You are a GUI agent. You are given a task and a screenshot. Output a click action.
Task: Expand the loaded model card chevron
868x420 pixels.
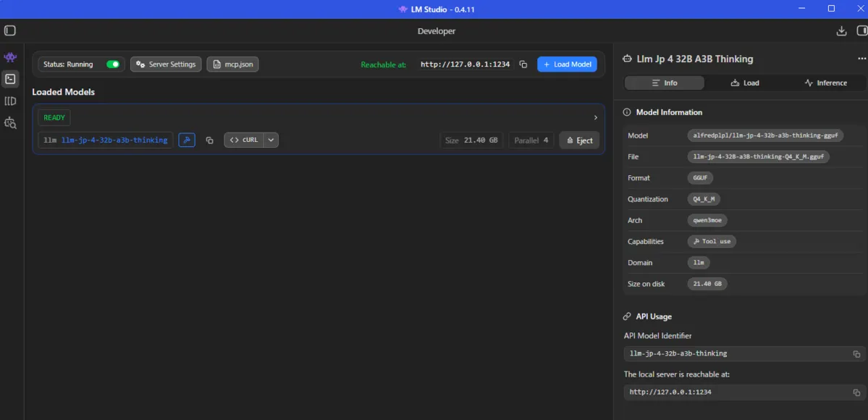pyautogui.click(x=596, y=117)
